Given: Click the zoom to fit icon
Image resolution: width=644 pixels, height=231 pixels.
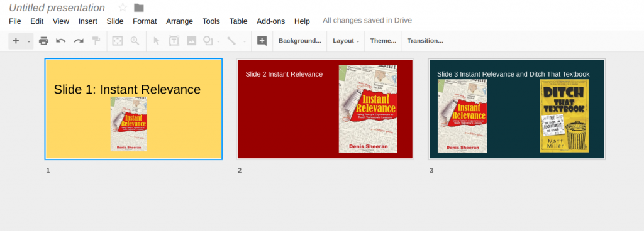Looking at the screenshot, I should point(118,41).
